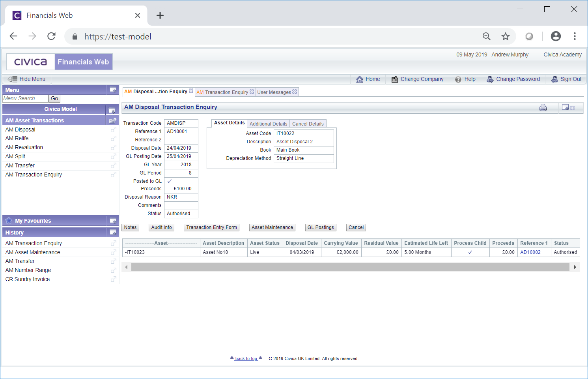Open Change Company
This screenshot has width=588, height=379.
point(417,79)
